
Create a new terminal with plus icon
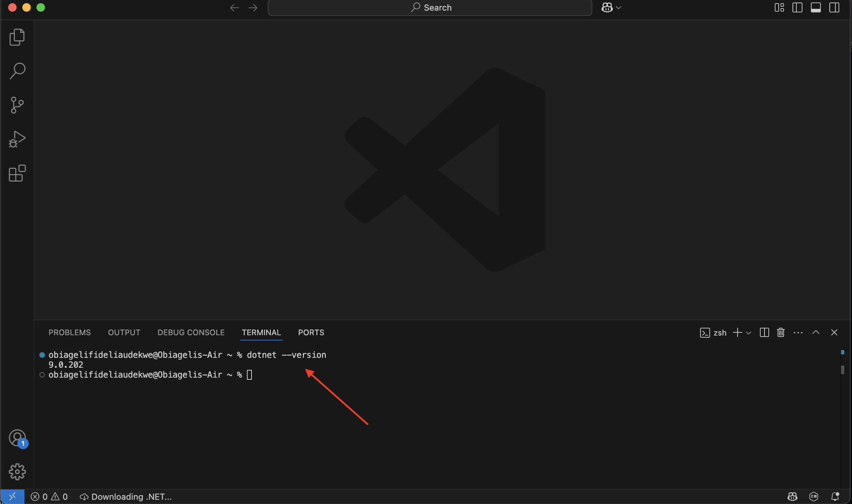pyautogui.click(x=737, y=332)
